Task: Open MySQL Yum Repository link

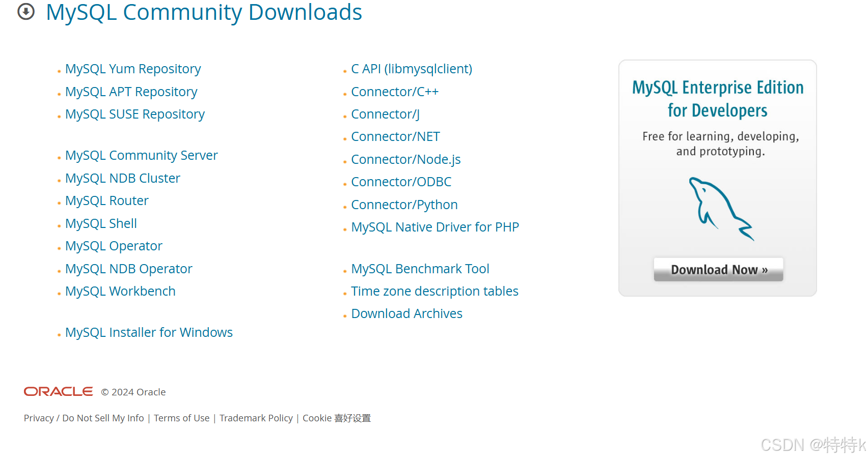Action: pos(133,69)
